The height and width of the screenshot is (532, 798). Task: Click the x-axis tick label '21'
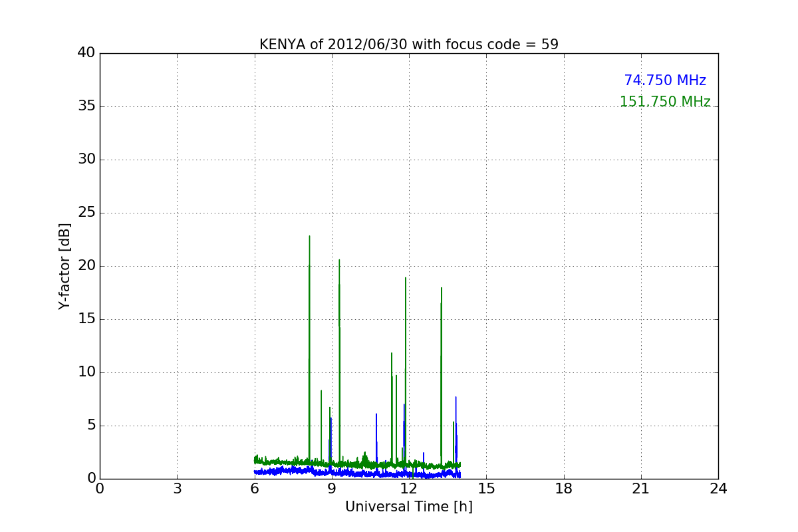[x=641, y=489]
